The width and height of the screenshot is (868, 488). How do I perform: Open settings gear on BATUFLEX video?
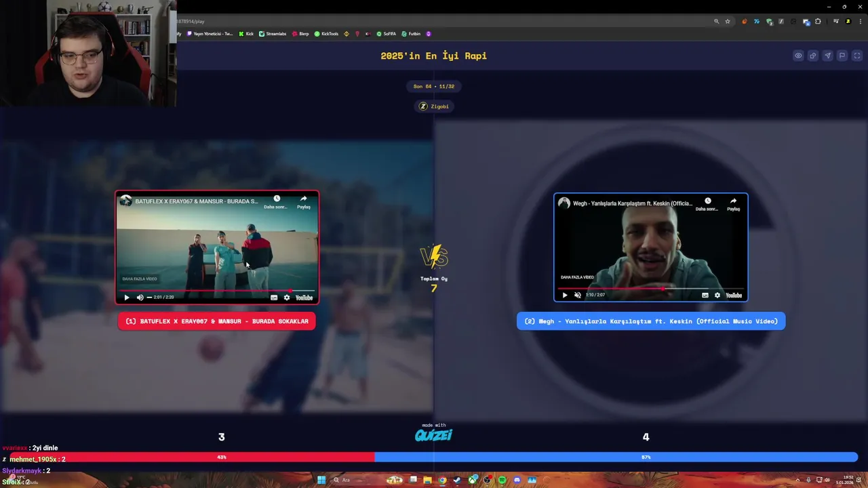(287, 298)
